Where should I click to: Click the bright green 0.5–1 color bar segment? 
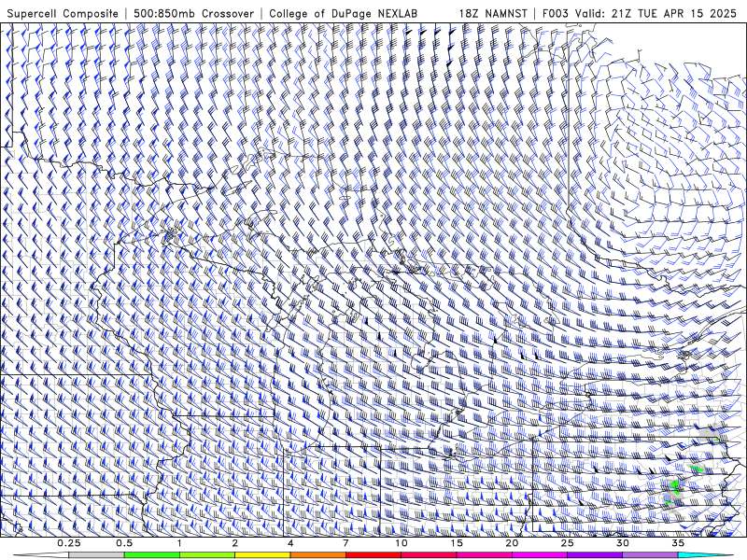(x=152, y=555)
